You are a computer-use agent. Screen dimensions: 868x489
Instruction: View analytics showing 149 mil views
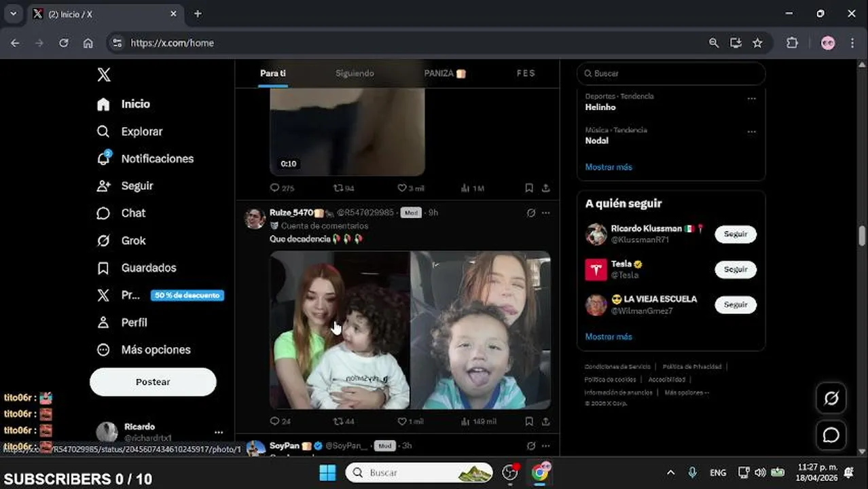pyautogui.click(x=478, y=422)
